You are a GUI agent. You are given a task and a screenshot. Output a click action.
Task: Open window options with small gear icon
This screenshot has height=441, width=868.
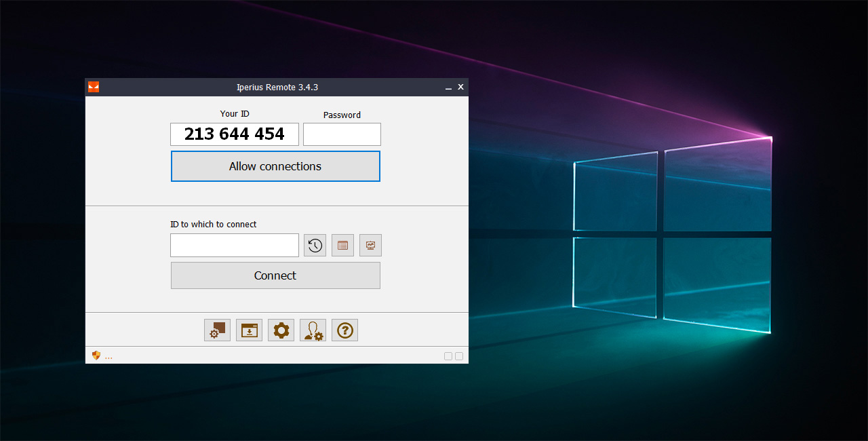tap(217, 330)
